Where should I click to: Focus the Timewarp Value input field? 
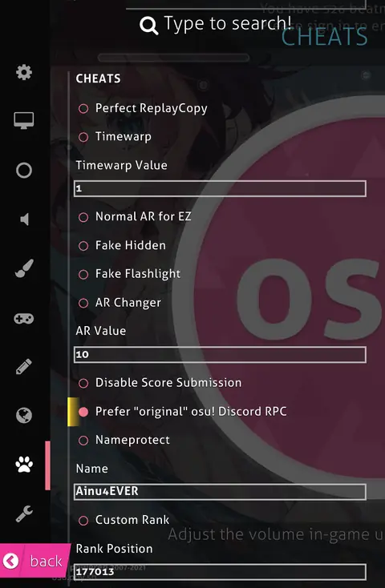pyautogui.click(x=220, y=188)
